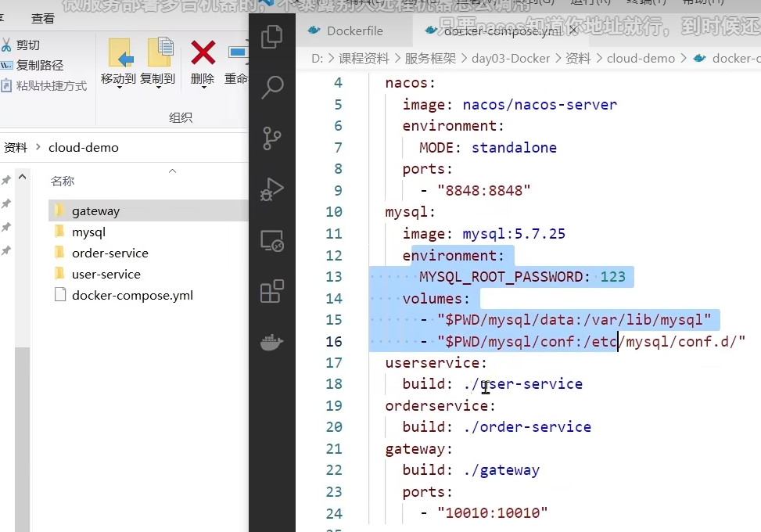The height and width of the screenshot is (532, 761).
Task: Click the chevron between 资料 and cloud-demo
Action: pos(38,148)
